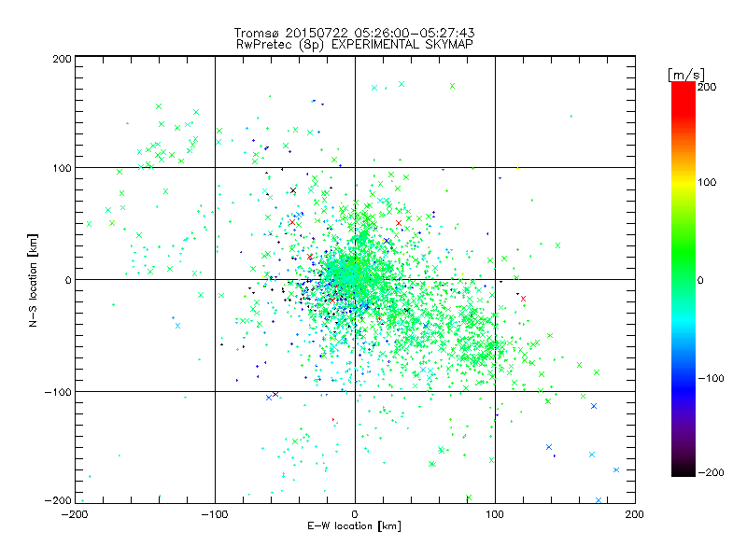This screenshot has height=560, width=747.
Task: Click the colorbar label '100'
Action: tap(707, 182)
